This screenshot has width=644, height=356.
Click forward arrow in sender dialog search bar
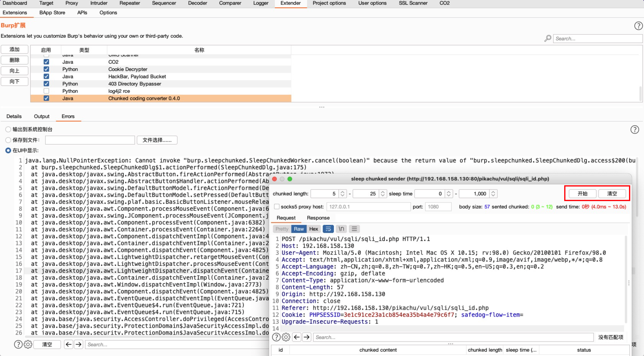pos(307,337)
